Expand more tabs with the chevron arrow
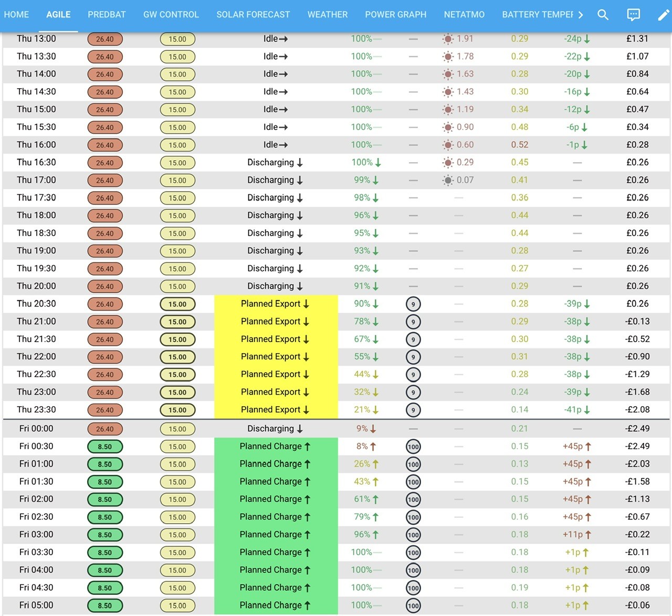Screen dimensions: 672x616 point(581,15)
